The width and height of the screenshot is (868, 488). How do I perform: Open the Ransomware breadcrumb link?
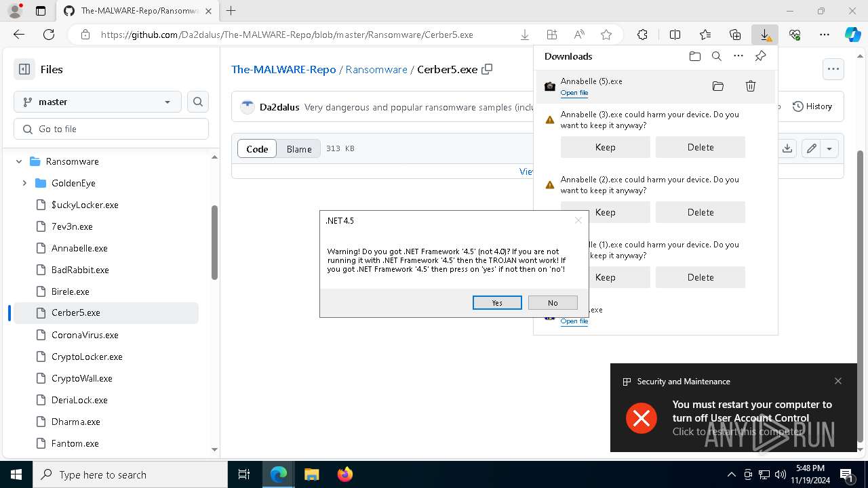376,69
